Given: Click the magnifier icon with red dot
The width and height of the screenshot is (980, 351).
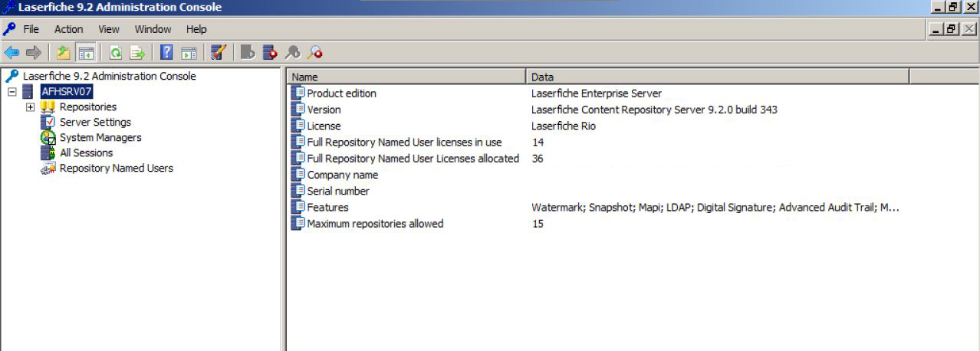Looking at the screenshot, I should (314, 52).
